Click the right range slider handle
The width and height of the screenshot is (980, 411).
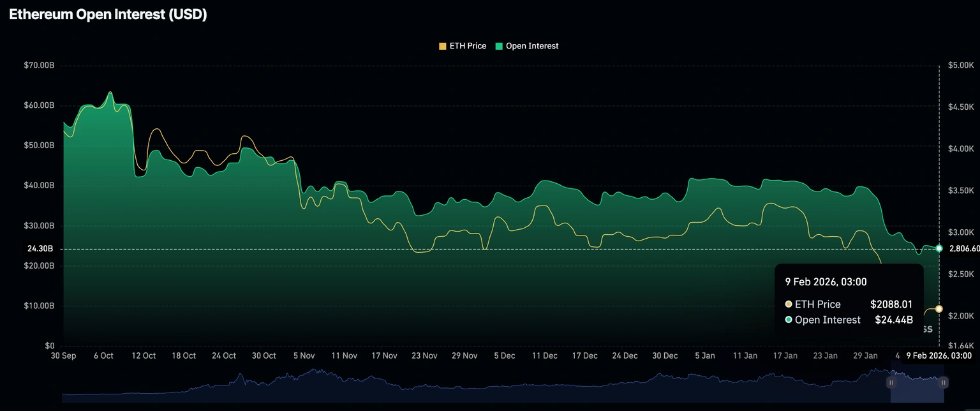click(x=943, y=382)
